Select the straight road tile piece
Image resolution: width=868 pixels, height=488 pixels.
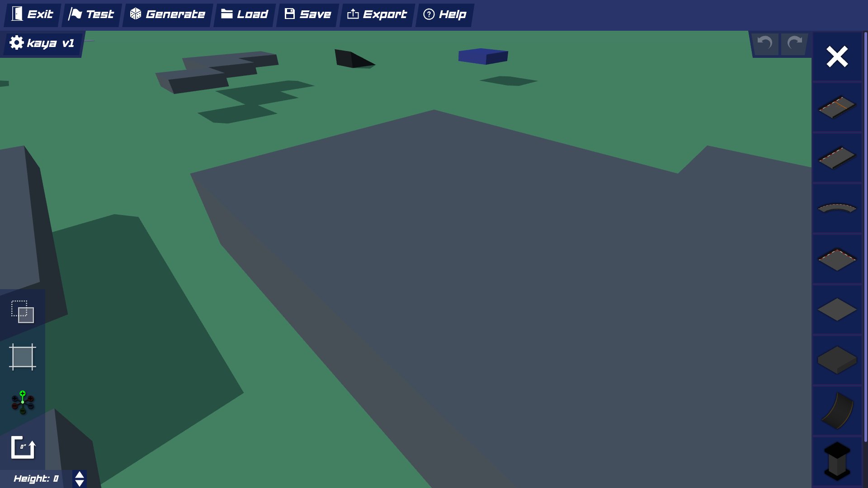[836, 158]
